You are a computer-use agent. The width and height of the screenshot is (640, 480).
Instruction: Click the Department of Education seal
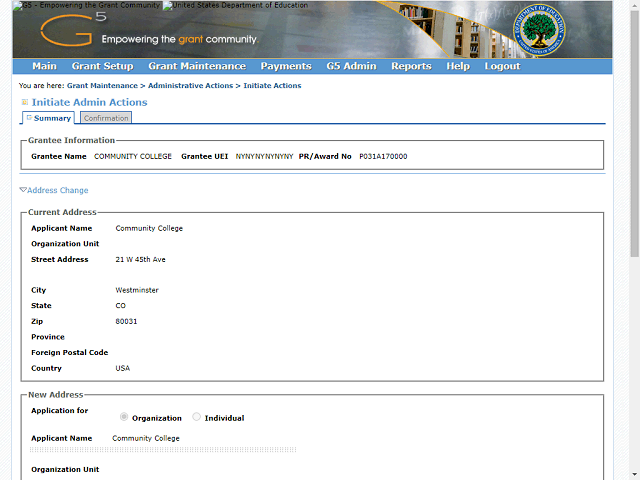[x=539, y=30]
